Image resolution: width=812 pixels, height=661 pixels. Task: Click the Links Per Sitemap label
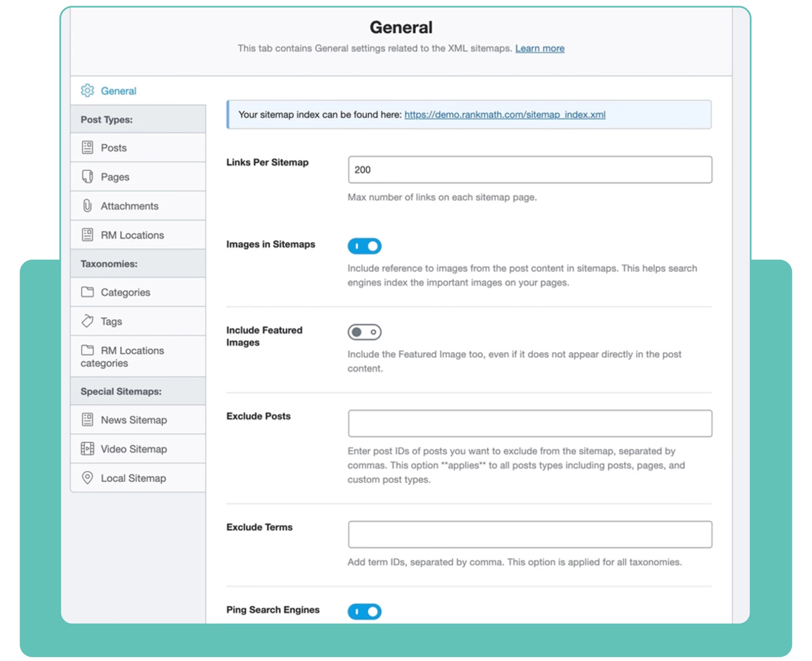tap(267, 162)
